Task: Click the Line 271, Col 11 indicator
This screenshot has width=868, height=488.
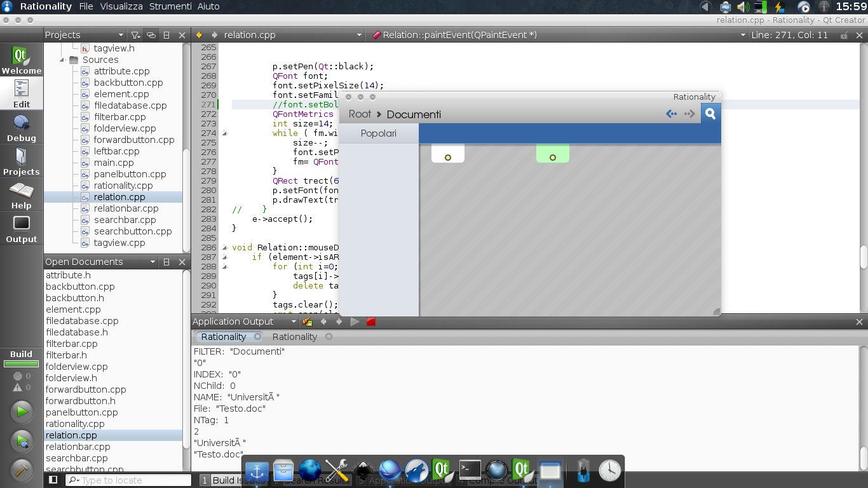Action: click(x=790, y=35)
